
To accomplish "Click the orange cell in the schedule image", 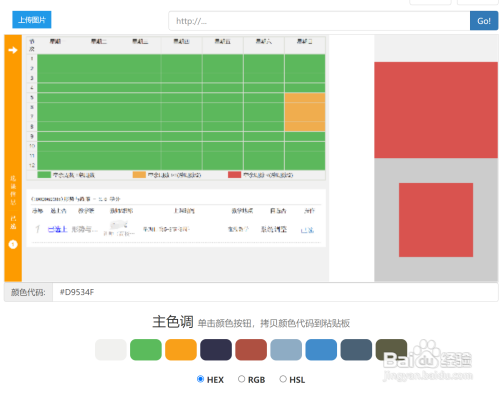I will pyautogui.click(x=305, y=112).
